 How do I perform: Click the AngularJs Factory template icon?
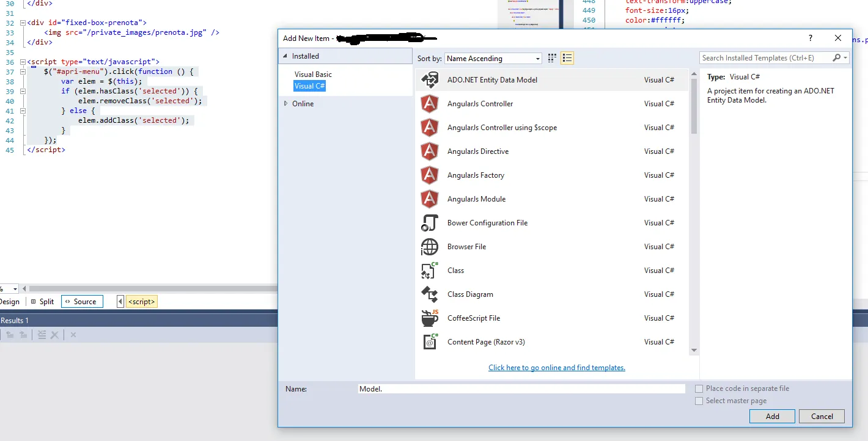(x=430, y=175)
